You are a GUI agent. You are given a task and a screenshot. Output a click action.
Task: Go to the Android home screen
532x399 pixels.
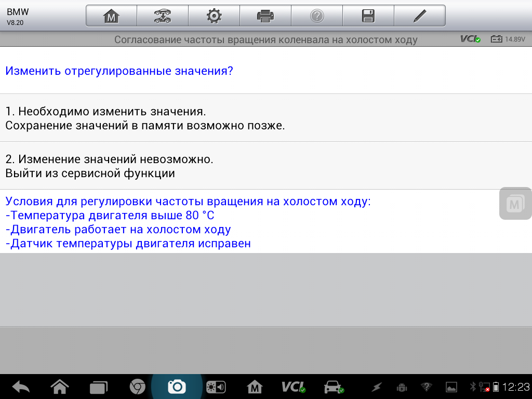[60, 387]
